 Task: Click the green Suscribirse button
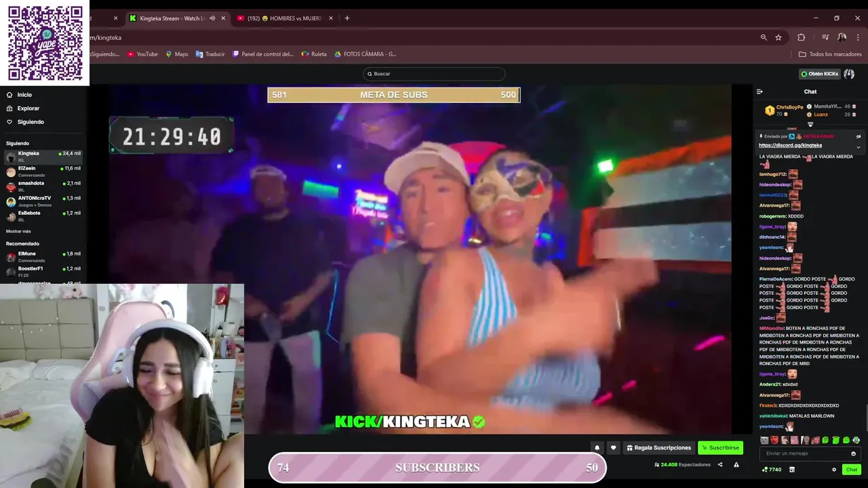[720, 448]
